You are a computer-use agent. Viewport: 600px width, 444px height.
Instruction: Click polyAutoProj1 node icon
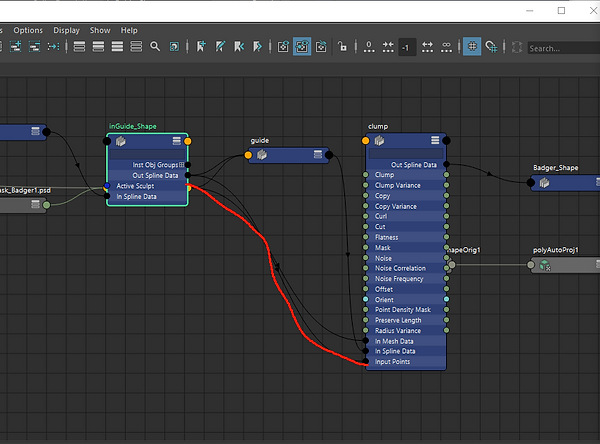click(x=545, y=265)
